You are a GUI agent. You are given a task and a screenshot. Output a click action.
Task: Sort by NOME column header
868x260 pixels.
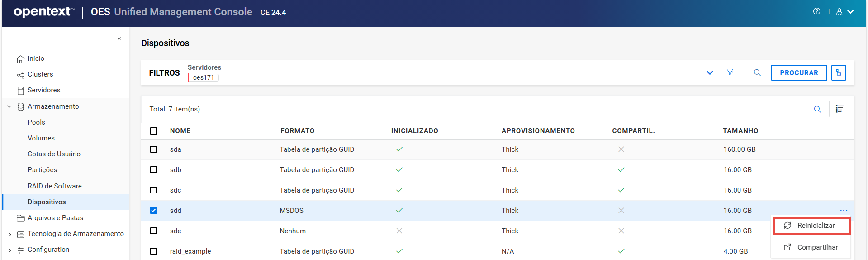180,131
